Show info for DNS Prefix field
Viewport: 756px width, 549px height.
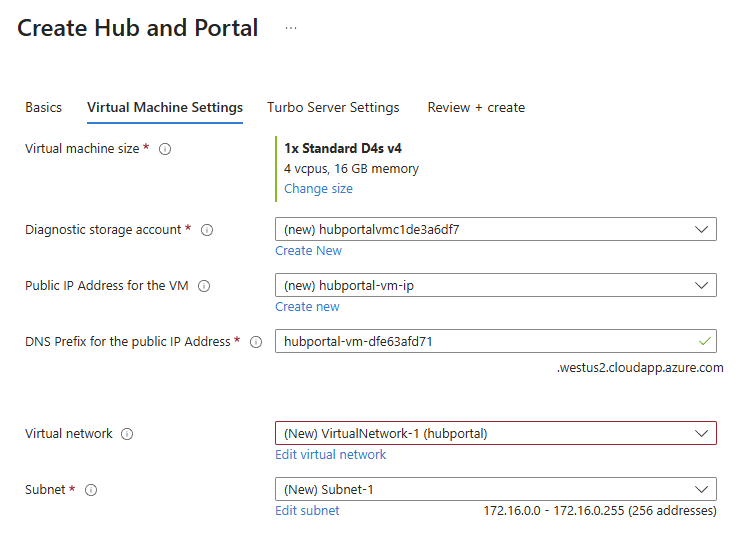(256, 342)
